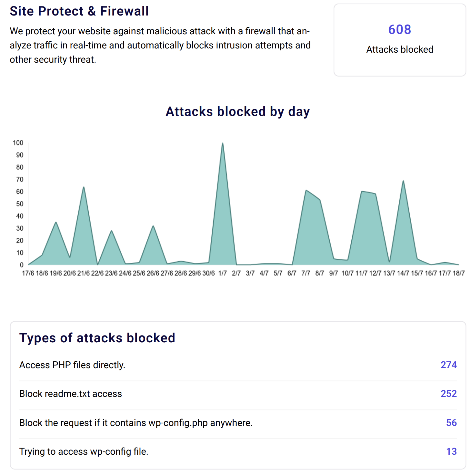
Task: Click the 21/6 date axis label
Action: point(84,273)
